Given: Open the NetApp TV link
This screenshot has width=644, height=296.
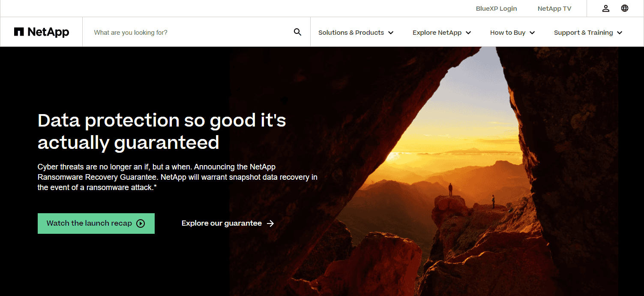Looking at the screenshot, I should click(554, 9).
